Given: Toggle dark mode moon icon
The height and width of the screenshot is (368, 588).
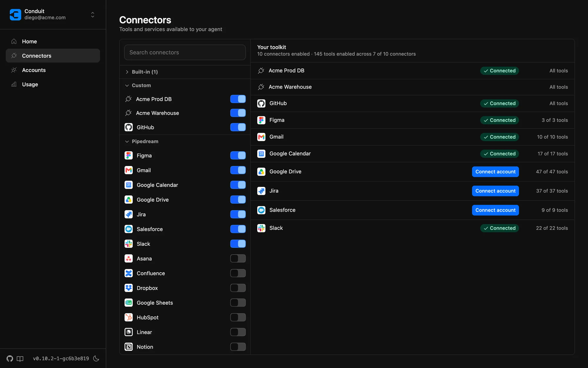Looking at the screenshot, I should (x=96, y=358).
